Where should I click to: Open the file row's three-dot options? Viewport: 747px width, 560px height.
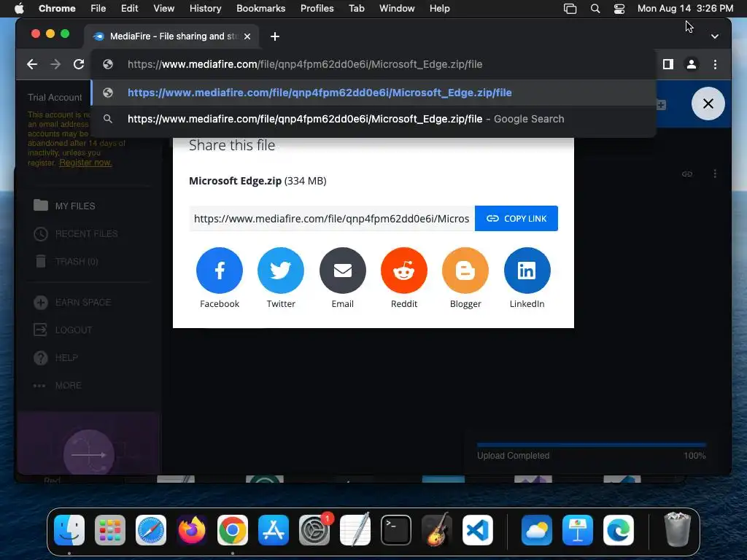(x=715, y=174)
